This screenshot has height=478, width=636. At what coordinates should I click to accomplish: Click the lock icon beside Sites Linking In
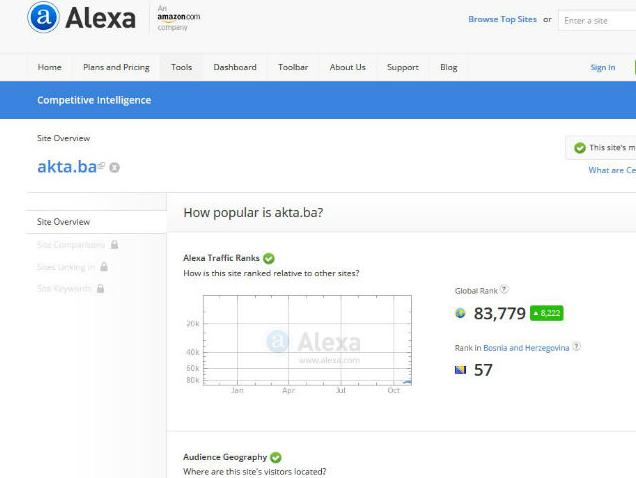pyautogui.click(x=104, y=267)
